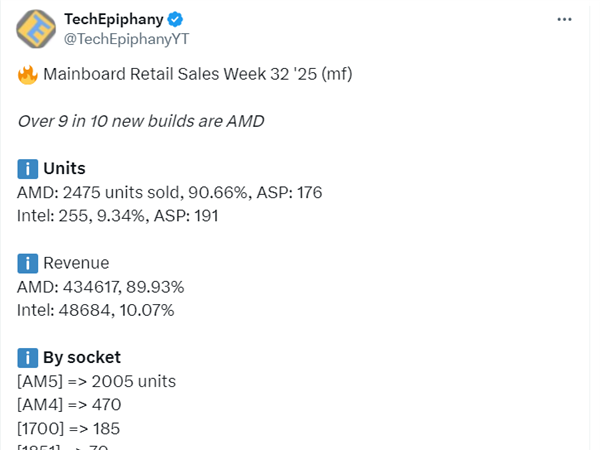Open the TechEpiphany display name link
Image resolution: width=600 pixels, height=450 pixels.
113,19
